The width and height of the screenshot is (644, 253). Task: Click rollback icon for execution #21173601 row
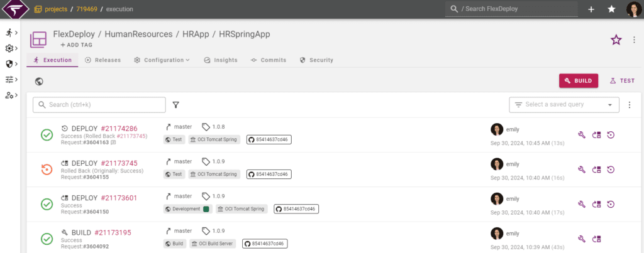tap(611, 204)
